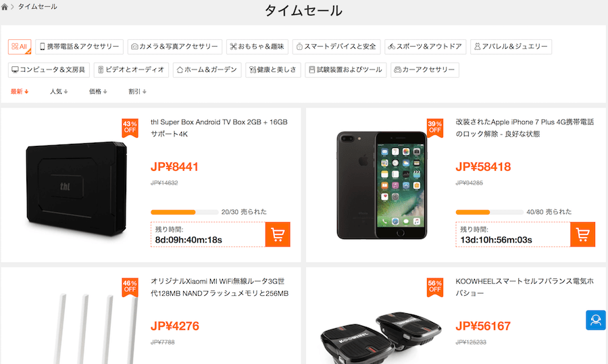Viewport: 608px width, 364px height.
Task: Select the All category filter
Action: 20,47
